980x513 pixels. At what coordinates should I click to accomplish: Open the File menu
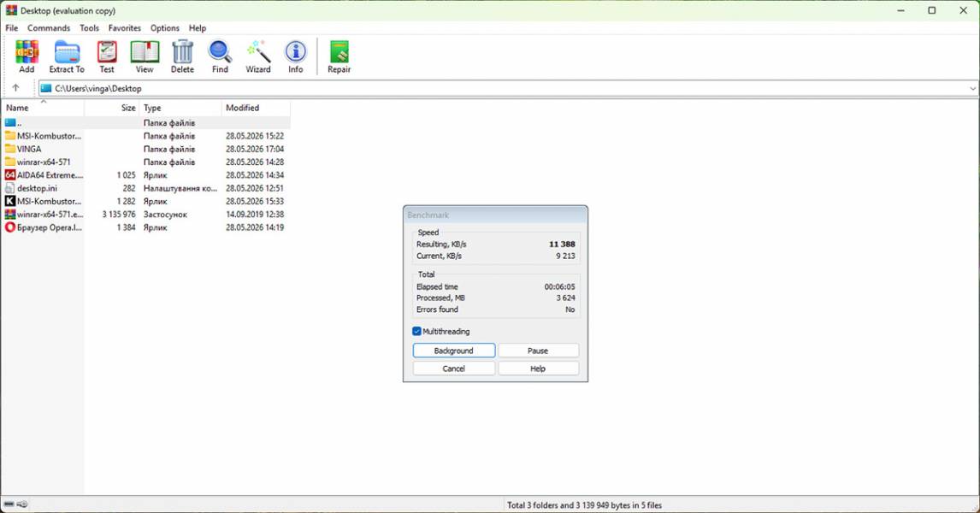[x=12, y=28]
